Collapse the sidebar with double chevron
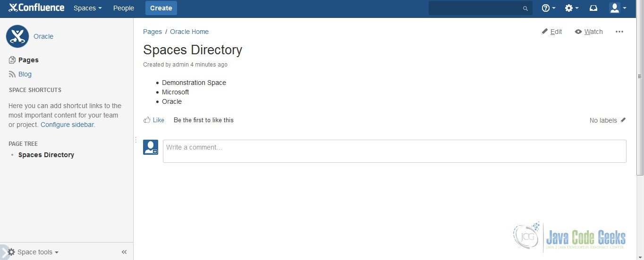This screenshot has height=260, width=644. (124, 252)
